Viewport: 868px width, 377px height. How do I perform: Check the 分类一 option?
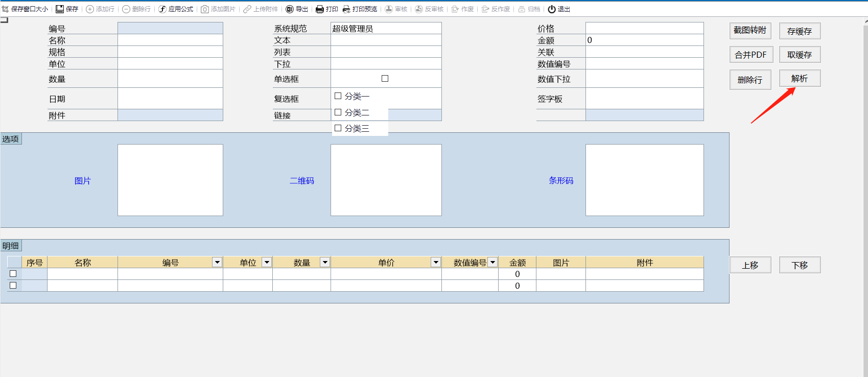[338, 96]
